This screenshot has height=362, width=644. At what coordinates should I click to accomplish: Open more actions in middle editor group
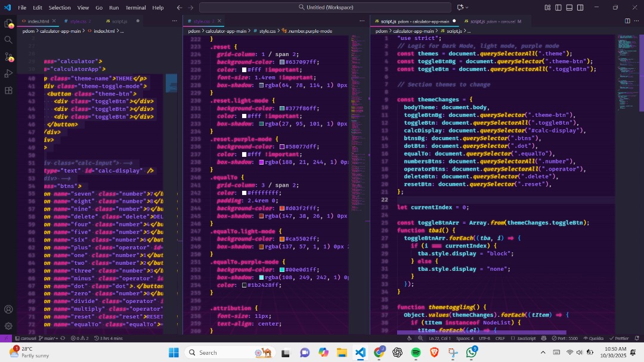[x=362, y=21]
